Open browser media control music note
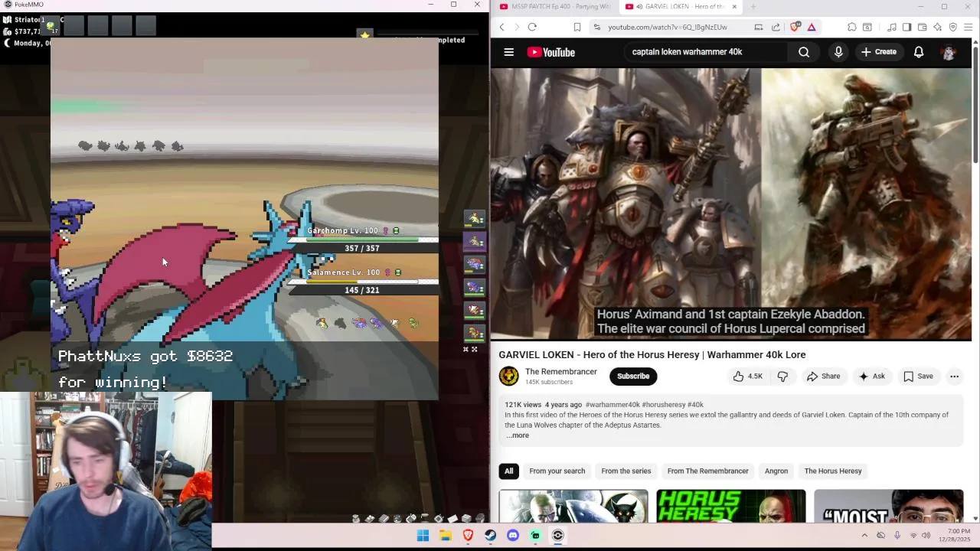The height and width of the screenshot is (551, 980). [x=892, y=27]
